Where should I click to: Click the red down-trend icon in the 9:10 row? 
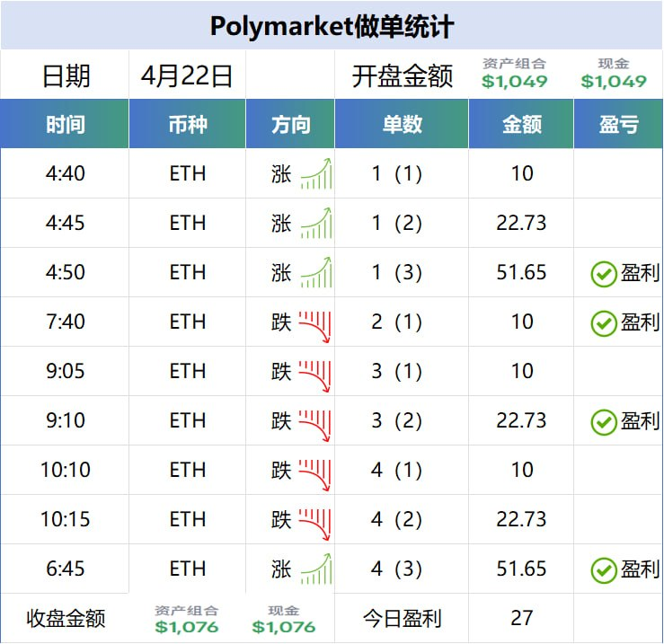click(314, 426)
